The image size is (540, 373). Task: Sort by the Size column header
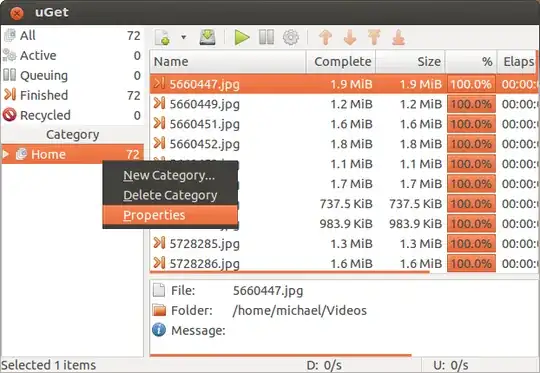point(411,62)
